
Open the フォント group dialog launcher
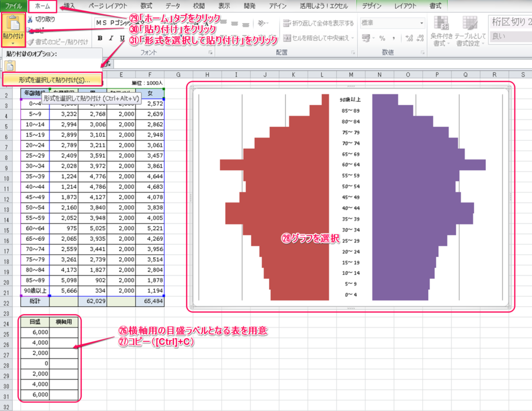[x=212, y=53]
